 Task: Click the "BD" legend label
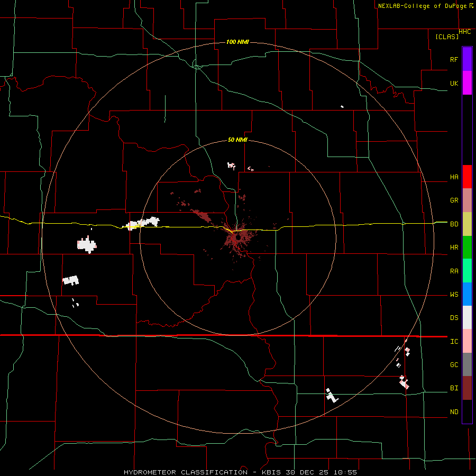[454, 224]
